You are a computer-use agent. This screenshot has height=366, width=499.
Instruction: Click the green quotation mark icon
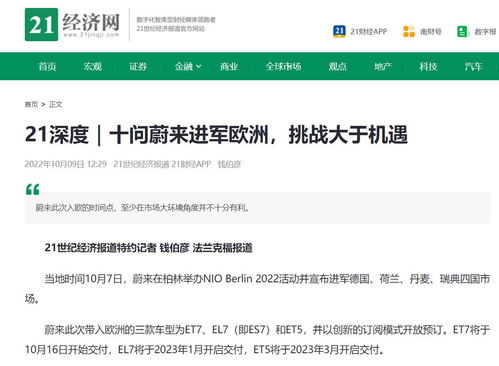(33, 189)
